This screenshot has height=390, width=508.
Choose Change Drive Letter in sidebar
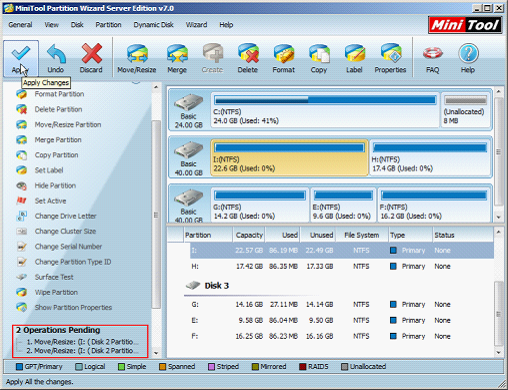tap(56, 216)
